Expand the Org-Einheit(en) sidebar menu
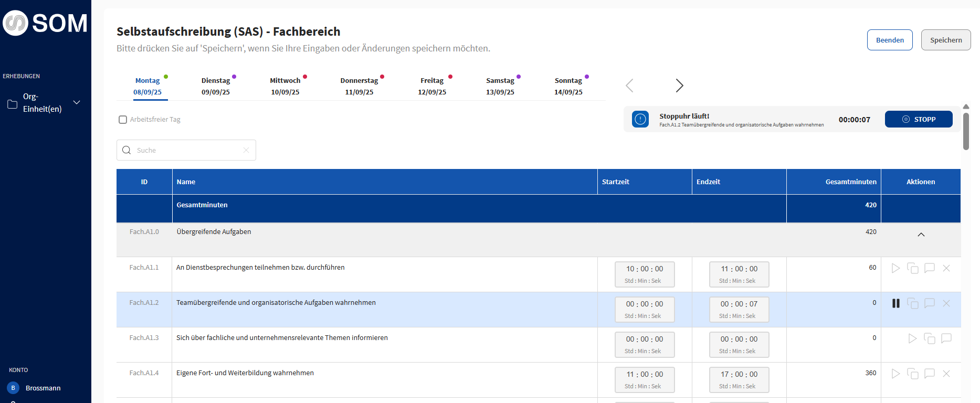980x403 pixels. [77, 102]
